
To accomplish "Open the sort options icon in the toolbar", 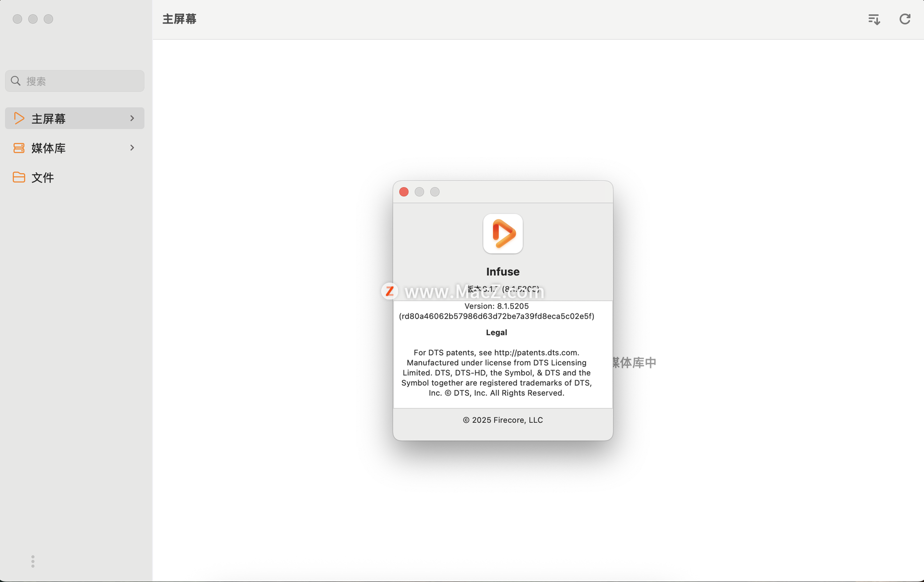I will click(874, 19).
